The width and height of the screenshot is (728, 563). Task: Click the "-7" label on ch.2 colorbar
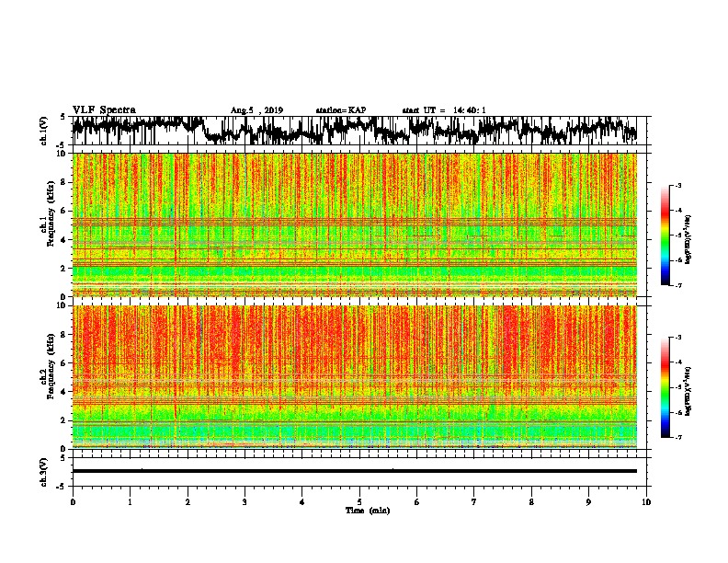tap(678, 438)
